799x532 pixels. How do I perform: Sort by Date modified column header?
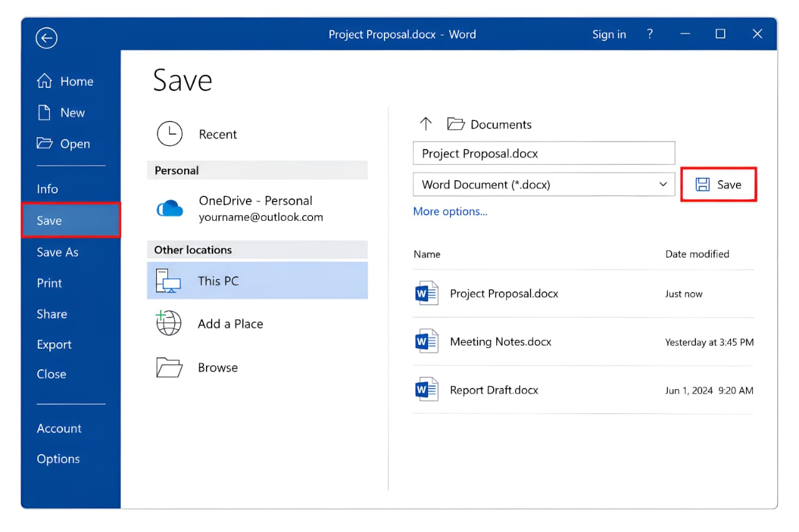click(697, 254)
